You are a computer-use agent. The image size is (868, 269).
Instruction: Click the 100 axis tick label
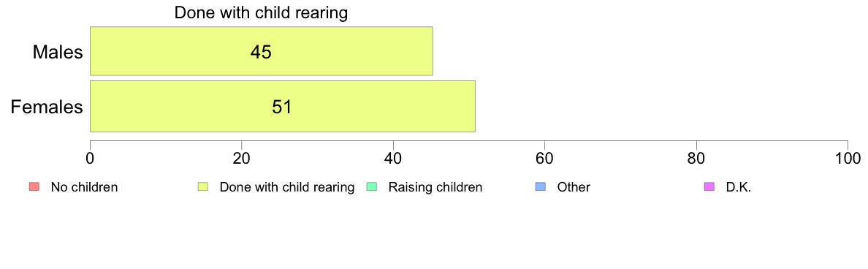point(848,159)
